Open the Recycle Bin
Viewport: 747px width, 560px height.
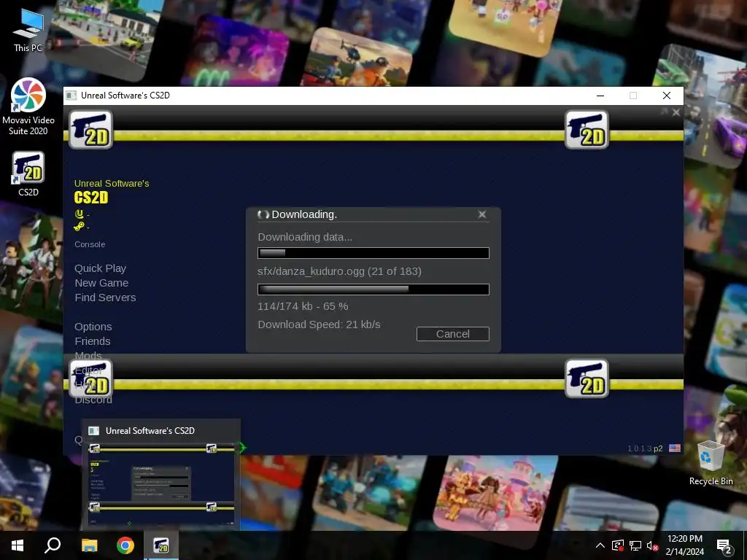click(711, 463)
